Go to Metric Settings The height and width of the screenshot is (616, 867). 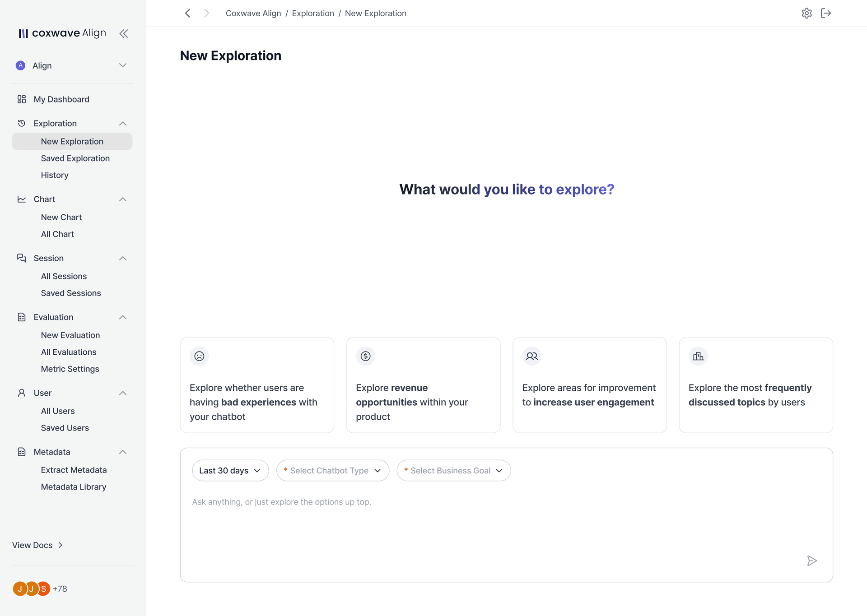coord(70,369)
